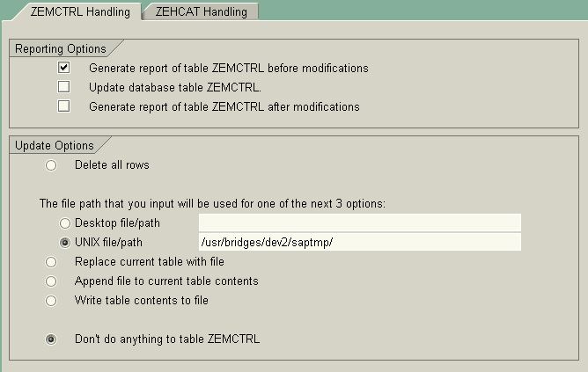Switch to the ZEHCAT Handling tab
Image resolution: width=588 pixels, height=372 pixels.
click(201, 12)
